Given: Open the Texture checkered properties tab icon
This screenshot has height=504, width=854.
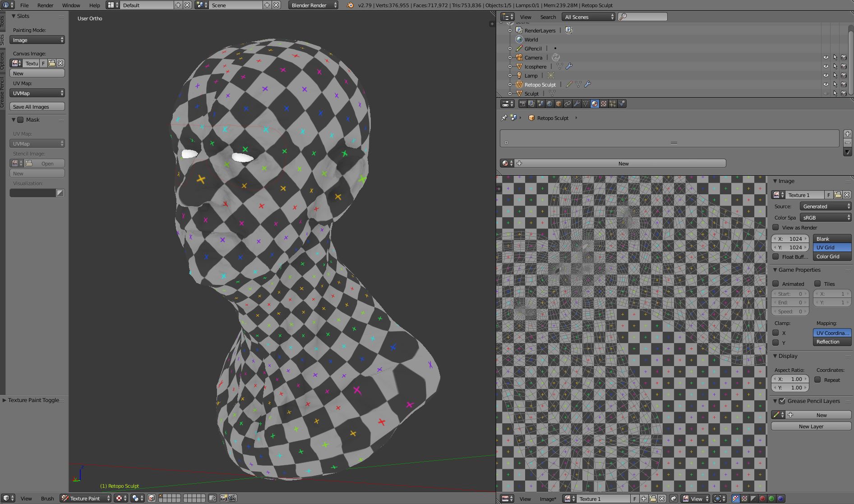Looking at the screenshot, I should (603, 104).
